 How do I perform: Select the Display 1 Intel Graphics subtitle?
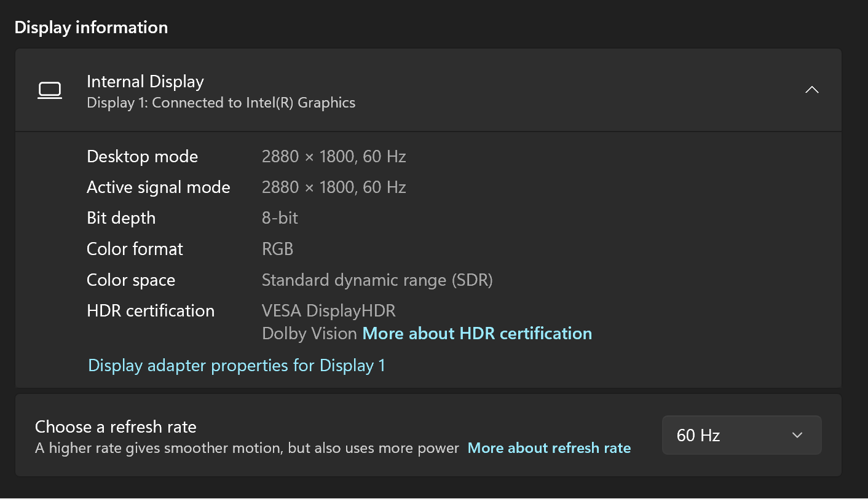(x=221, y=103)
